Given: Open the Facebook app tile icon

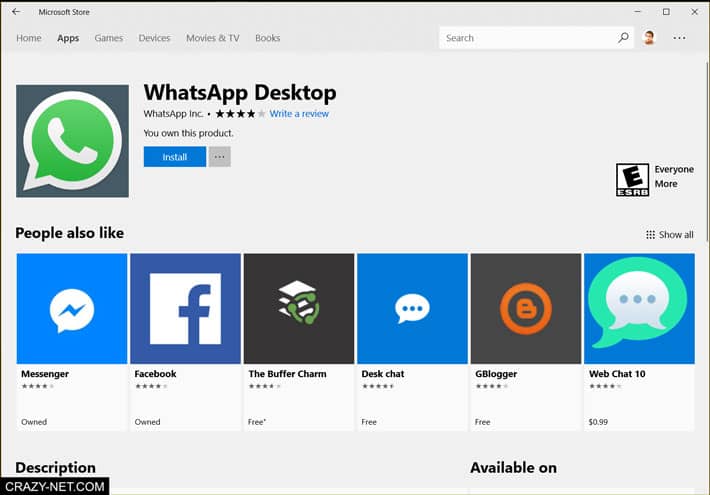Looking at the screenshot, I should coord(186,308).
